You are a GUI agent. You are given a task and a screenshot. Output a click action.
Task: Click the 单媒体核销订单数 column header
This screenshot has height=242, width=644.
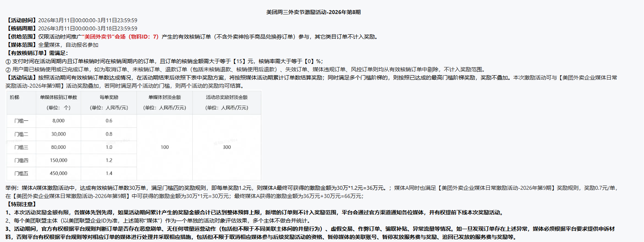tap(59, 97)
